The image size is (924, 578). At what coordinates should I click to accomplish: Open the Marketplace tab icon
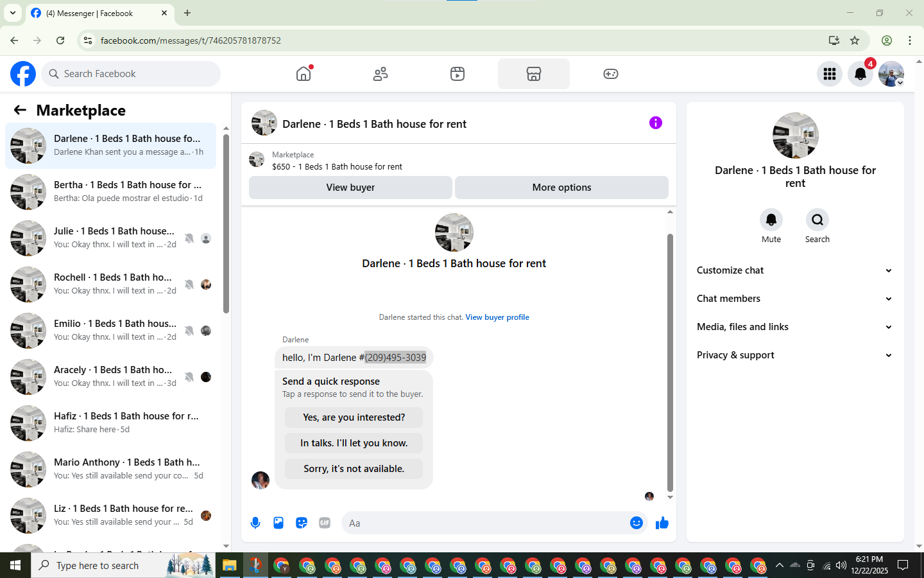pyautogui.click(x=534, y=74)
